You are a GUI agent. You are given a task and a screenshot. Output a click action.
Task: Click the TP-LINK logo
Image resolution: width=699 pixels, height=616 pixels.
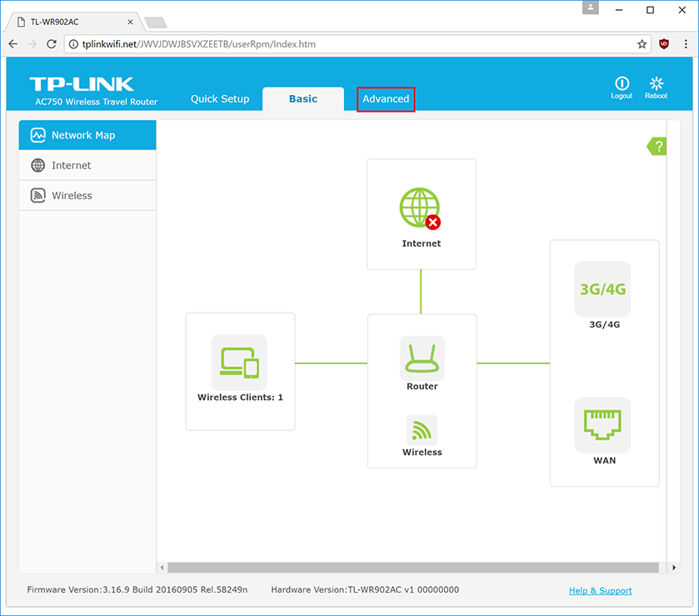pos(82,84)
